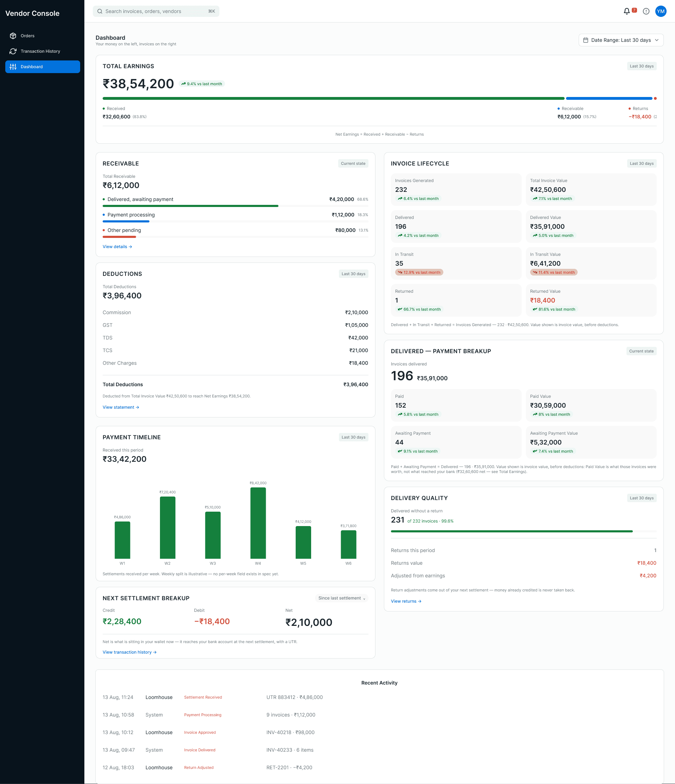Go to Orders in the sidebar
Viewport: 675px width, 784px height.
click(43, 36)
